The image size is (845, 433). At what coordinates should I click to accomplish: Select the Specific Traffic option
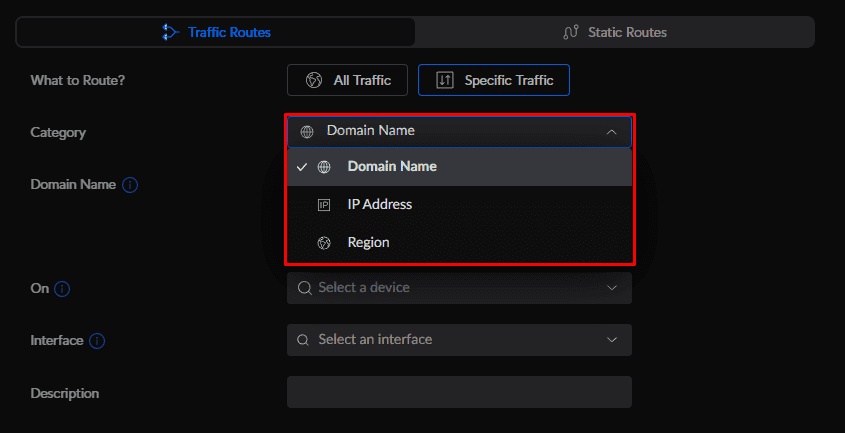tap(494, 80)
